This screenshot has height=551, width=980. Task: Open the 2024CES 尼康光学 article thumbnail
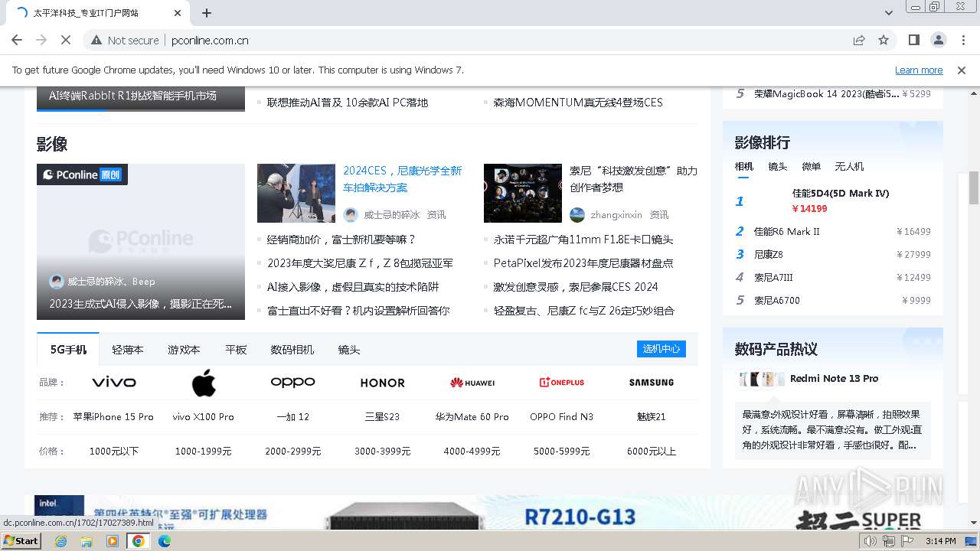pos(296,193)
